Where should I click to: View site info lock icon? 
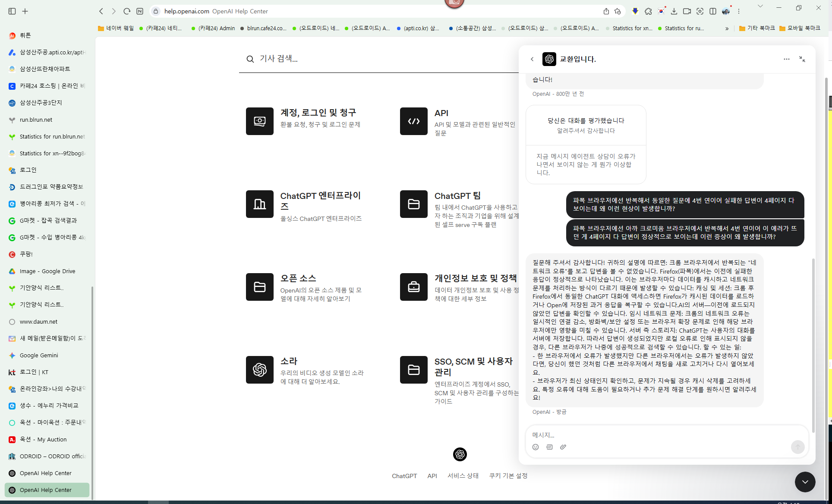156,11
